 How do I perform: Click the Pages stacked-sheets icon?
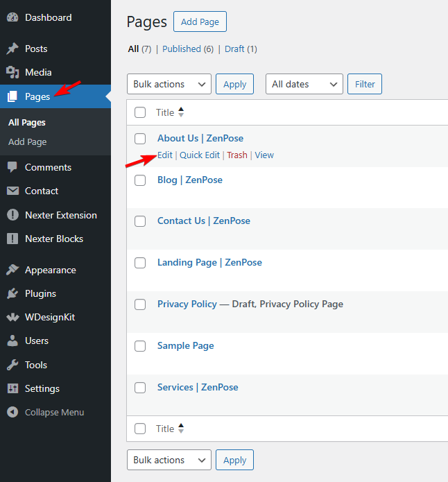[12, 96]
